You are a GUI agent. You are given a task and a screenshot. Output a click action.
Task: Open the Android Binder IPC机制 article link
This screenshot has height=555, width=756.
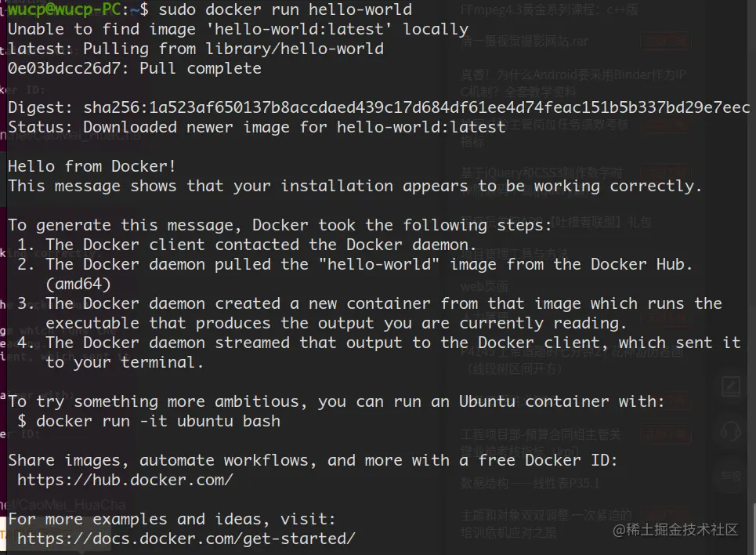(x=573, y=75)
